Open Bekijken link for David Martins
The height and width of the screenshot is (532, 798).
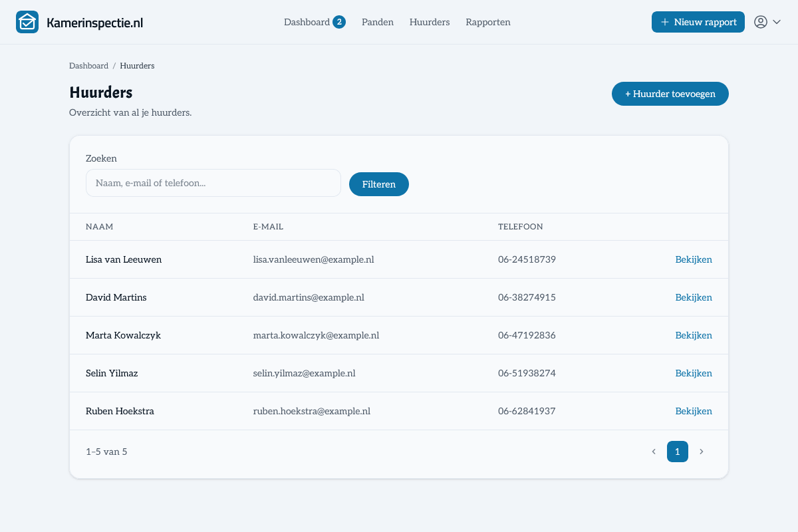[694, 297]
